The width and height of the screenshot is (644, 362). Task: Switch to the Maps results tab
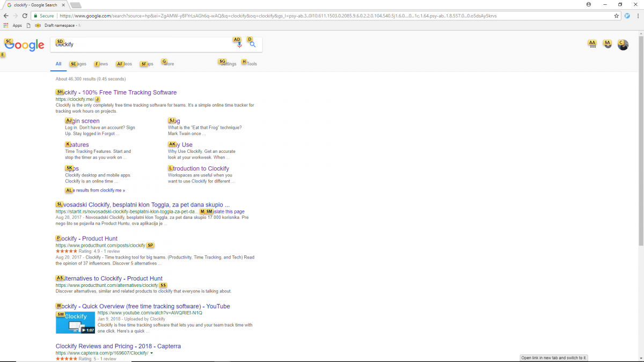coord(147,64)
